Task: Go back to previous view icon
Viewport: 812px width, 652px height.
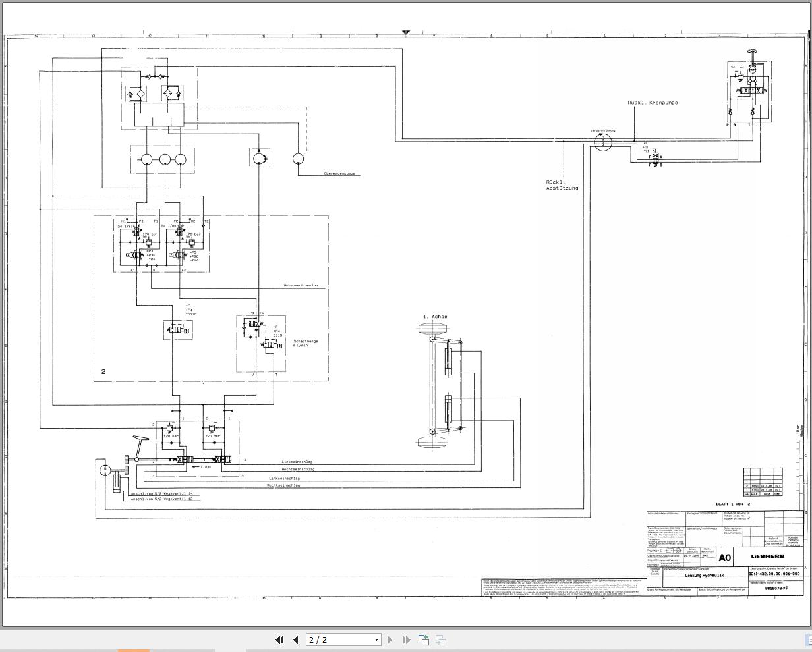Action: (x=423, y=639)
